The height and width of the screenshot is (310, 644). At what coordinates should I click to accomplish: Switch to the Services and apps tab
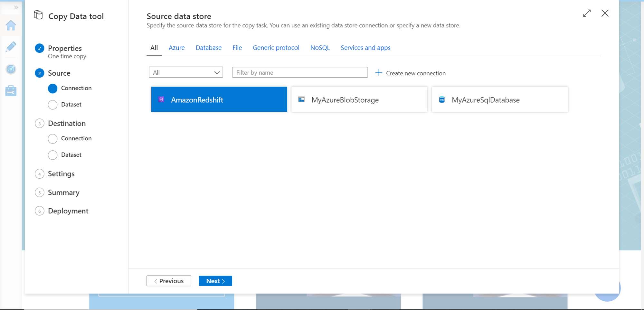pos(365,48)
